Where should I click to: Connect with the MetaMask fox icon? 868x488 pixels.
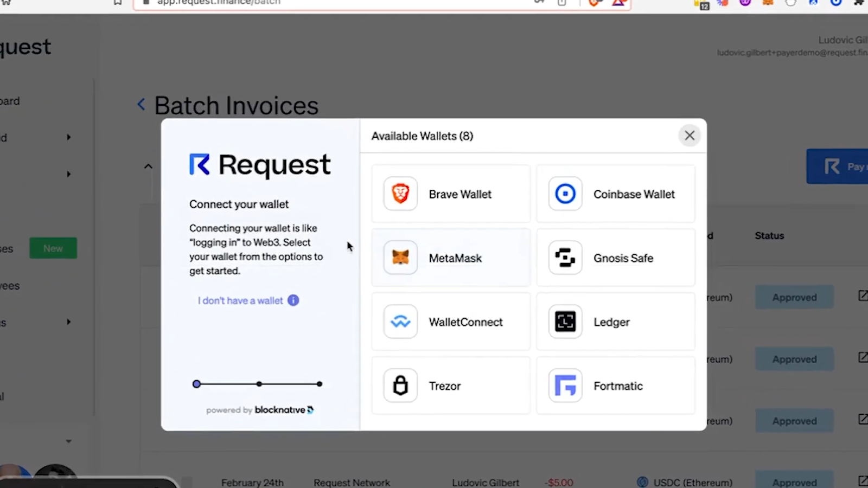(400, 258)
